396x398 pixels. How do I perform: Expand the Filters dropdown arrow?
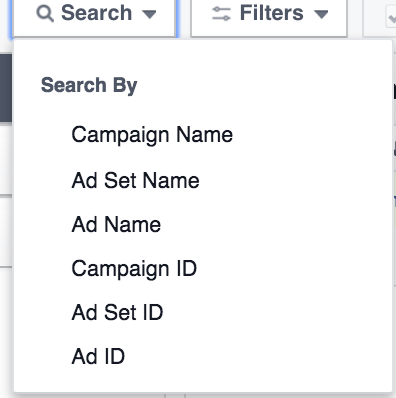[x=321, y=14]
